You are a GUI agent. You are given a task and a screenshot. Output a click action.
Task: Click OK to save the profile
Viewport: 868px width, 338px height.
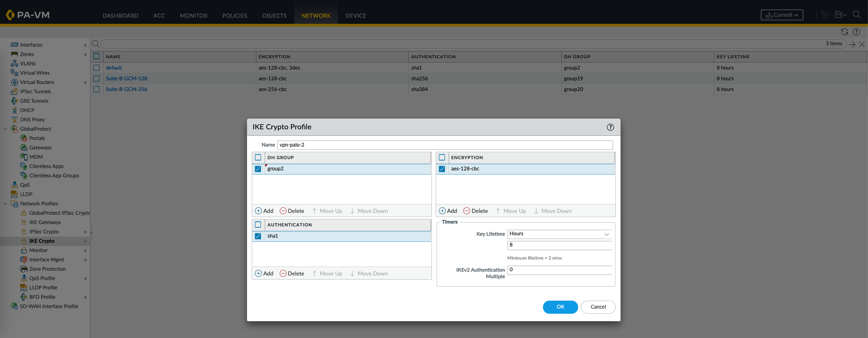click(x=560, y=307)
